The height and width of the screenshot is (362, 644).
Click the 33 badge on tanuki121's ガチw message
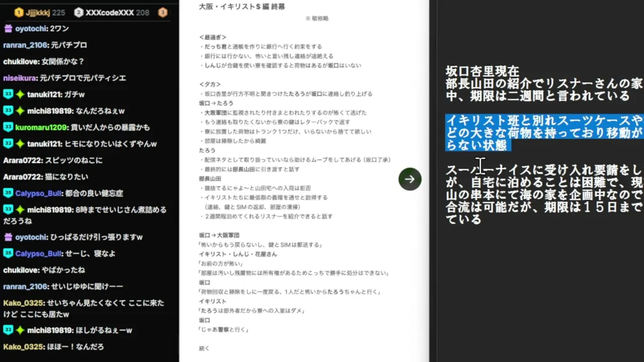pos(8,95)
